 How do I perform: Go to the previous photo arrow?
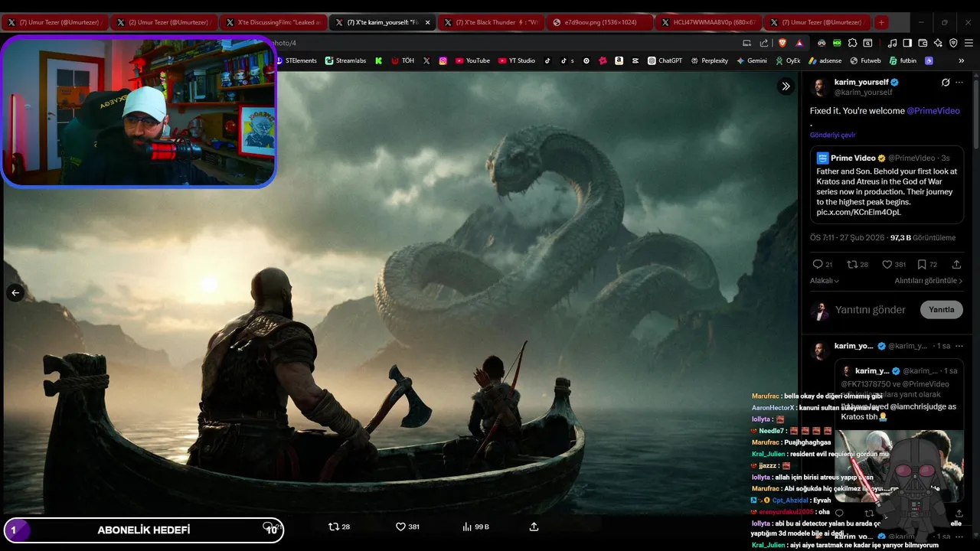(x=15, y=292)
